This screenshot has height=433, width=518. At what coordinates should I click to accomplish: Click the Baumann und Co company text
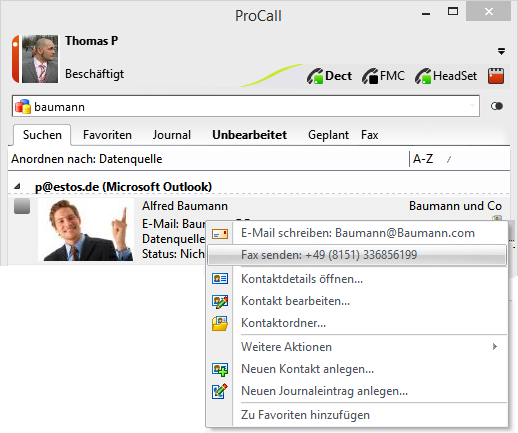click(x=455, y=206)
